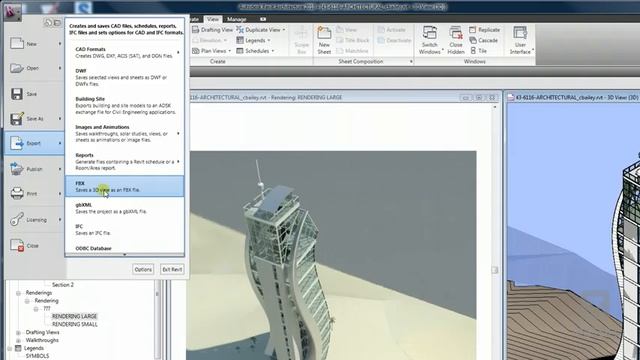Expand the CAD Formats submenu arrow
The width and height of the screenshot is (640, 360).
[178, 52]
